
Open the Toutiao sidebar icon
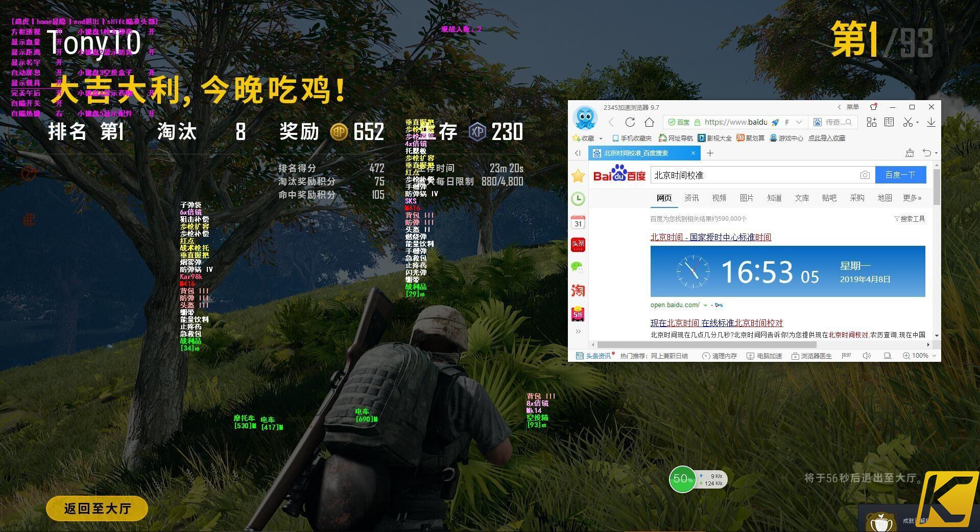coord(578,244)
